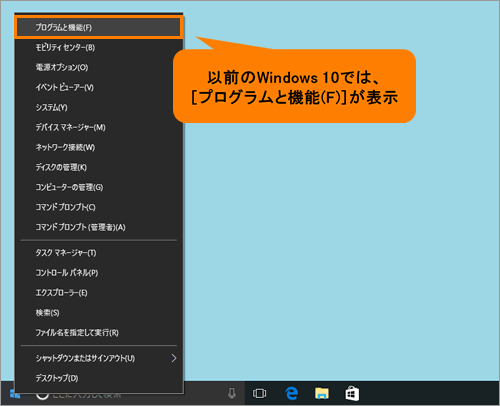The height and width of the screenshot is (406, 500).
Task: Open モビリティ センター(B)
Action: pyautogui.click(x=99, y=47)
